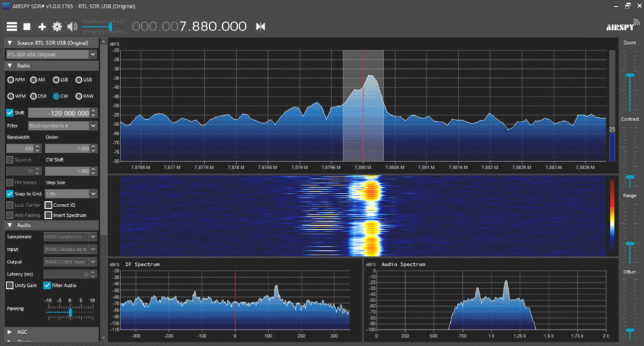This screenshot has width=644, height=346.
Task: Click the Bandwidth stepper arrows
Action: tap(38, 149)
